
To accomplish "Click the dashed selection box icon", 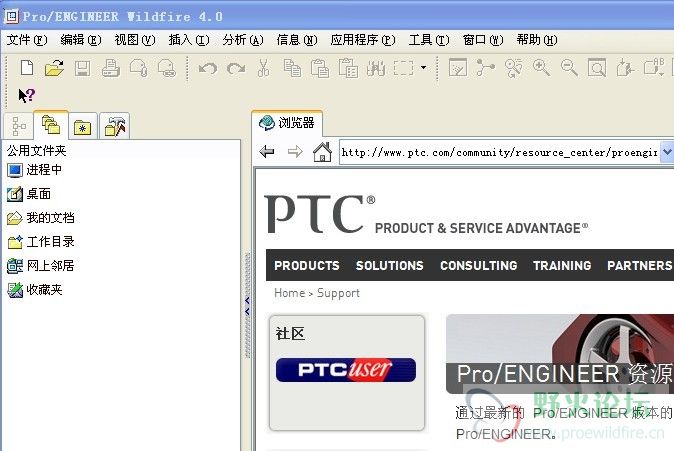I will [403, 68].
